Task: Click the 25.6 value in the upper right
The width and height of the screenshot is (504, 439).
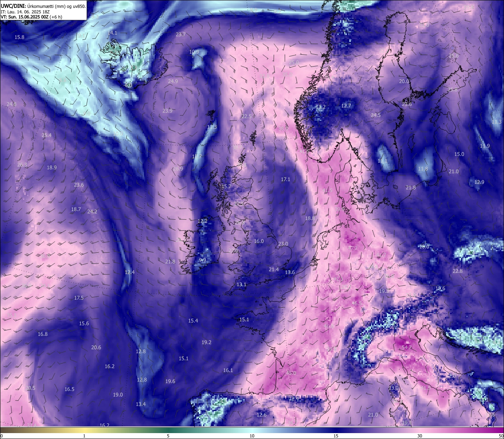Action: (x=454, y=56)
